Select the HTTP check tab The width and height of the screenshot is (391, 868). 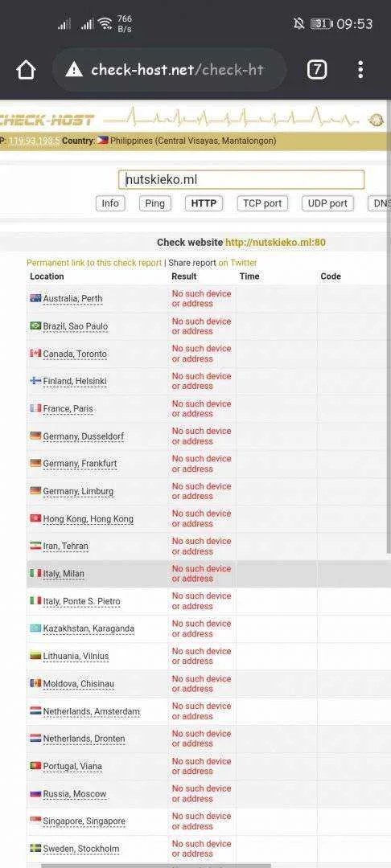(x=204, y=203)
